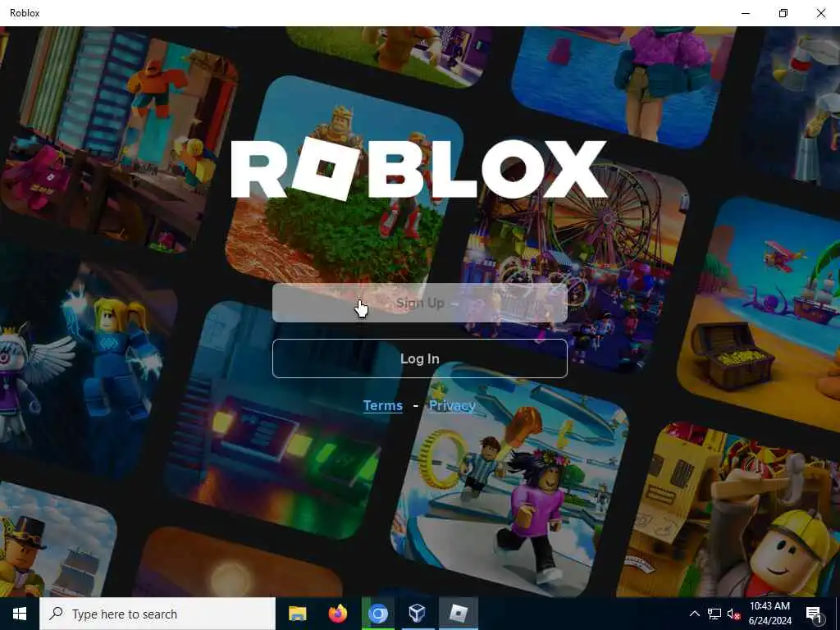Minimize the Roblox window

click(745, 13)
